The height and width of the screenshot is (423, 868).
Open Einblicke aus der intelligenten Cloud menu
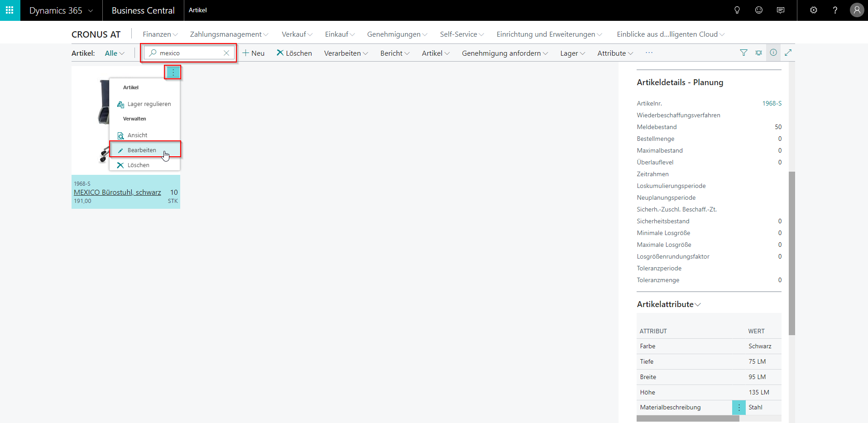pyautogui.click(x=671, y=34)
